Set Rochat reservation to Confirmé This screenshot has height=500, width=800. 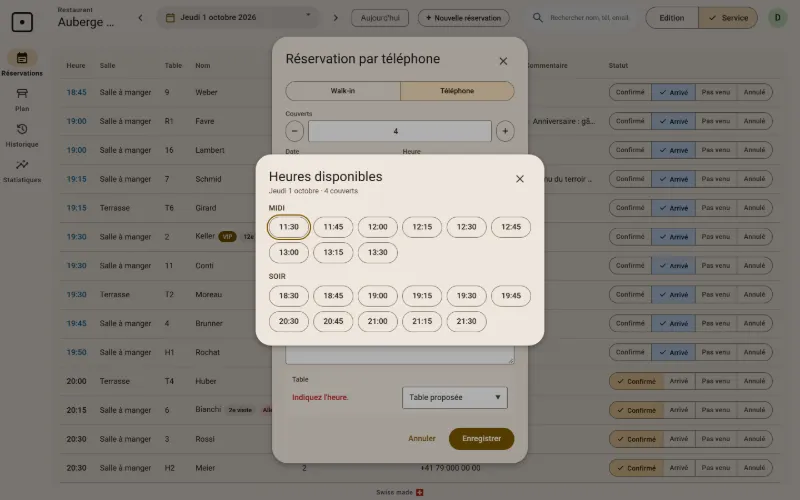(630, 352)
